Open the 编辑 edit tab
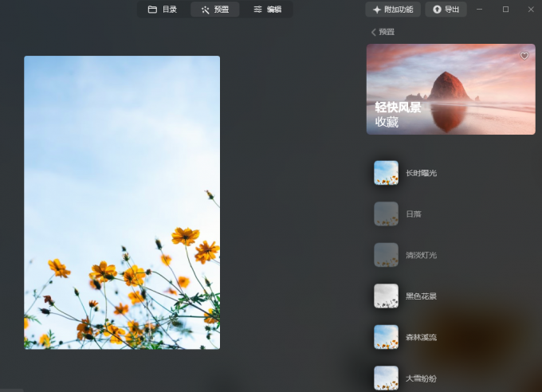The width and height of the screenshot is (542, 392). tap(267, 10)
